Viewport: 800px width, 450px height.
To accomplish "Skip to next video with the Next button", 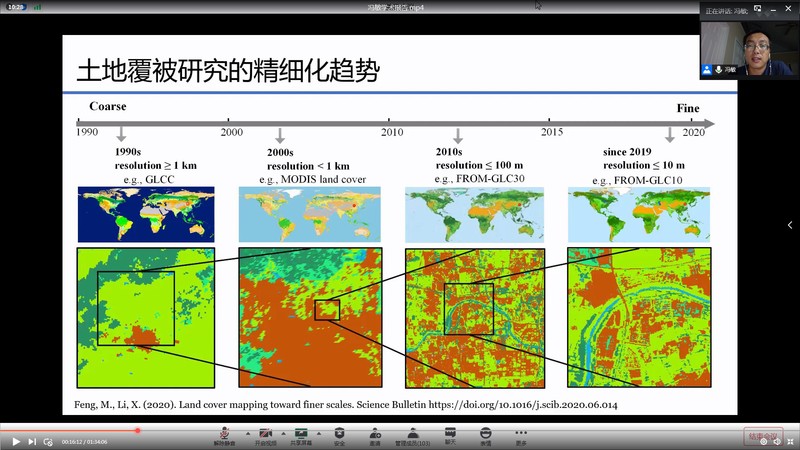I will [x=32, y=441].
